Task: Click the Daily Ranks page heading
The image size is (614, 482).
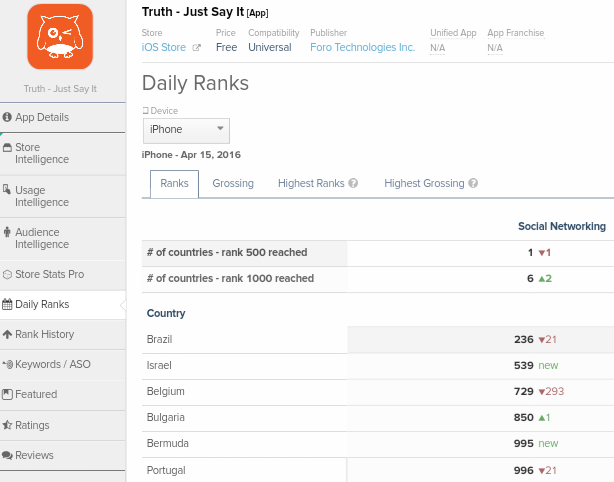Action: pos(195,83)
